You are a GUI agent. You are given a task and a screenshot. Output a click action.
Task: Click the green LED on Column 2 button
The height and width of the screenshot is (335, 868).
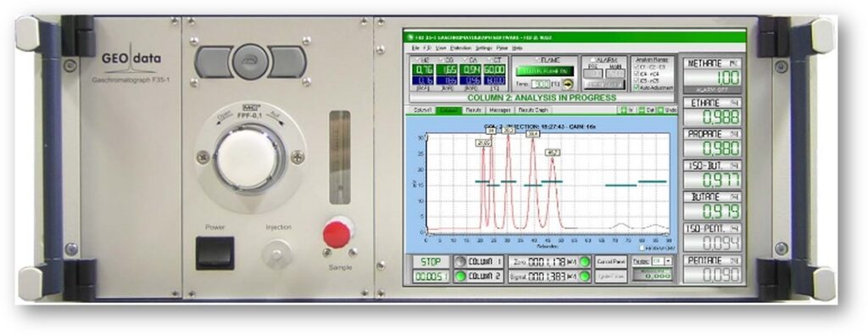pyautogui.click(x=460, y=276)
